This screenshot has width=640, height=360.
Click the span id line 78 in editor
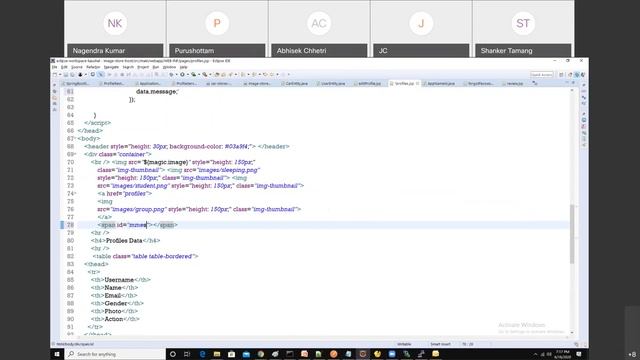[x=322, y=225]
